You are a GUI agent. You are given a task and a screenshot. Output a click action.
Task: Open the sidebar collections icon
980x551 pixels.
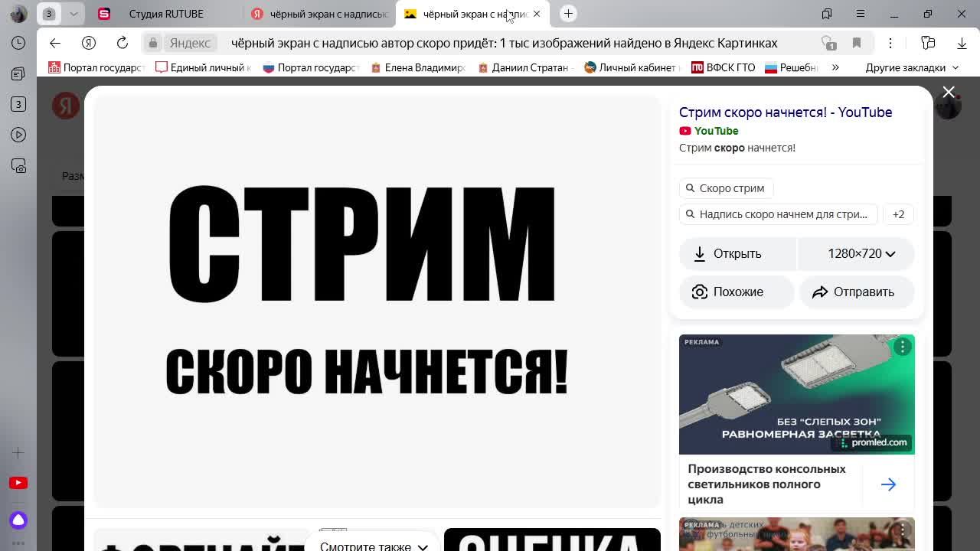pos(18,73)
